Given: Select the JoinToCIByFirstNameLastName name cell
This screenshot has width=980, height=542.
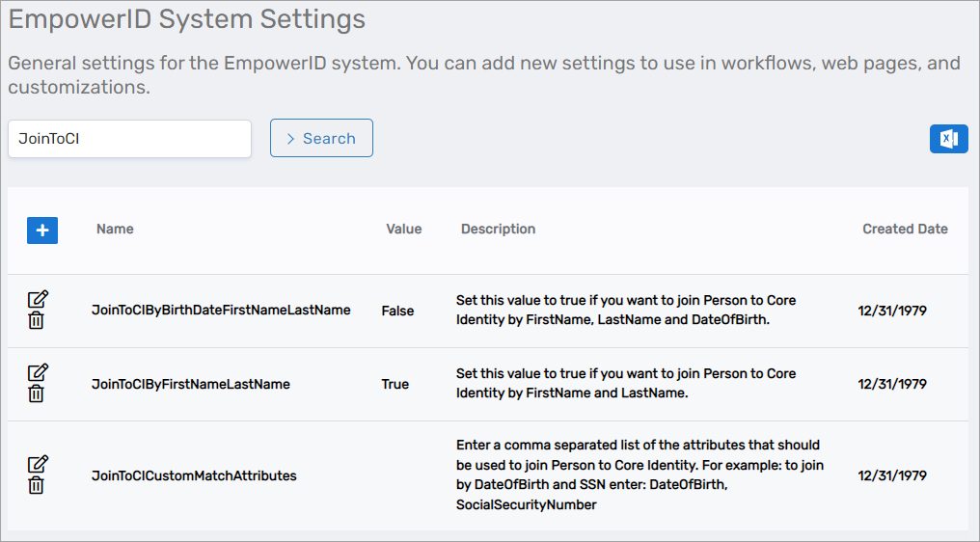Looking at the screenshot, I should (190, 384).
